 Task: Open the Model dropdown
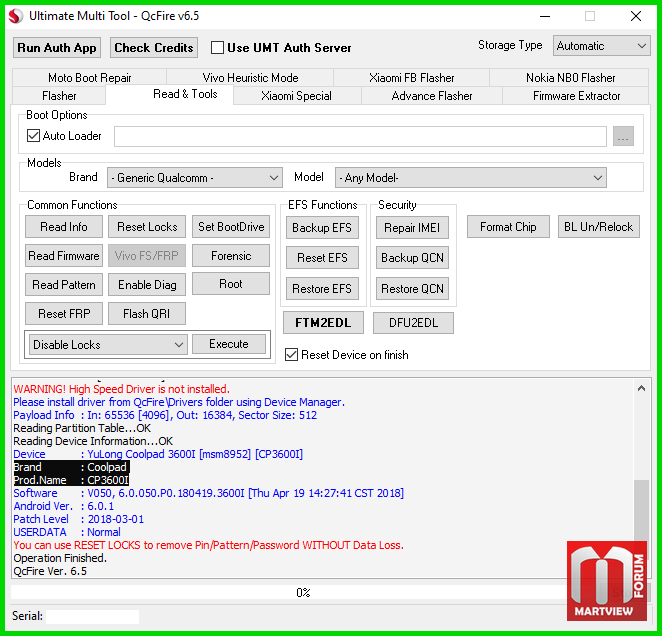[471, 178]
